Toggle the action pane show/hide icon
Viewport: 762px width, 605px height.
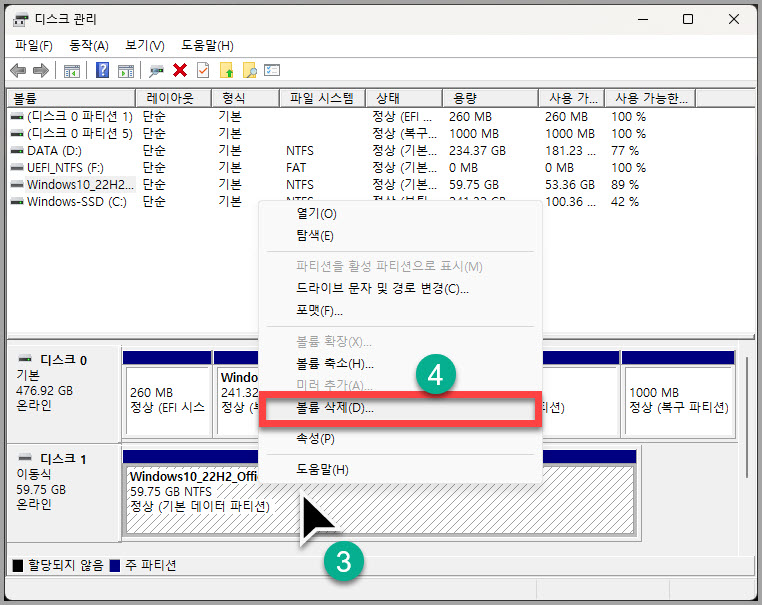[126, 71]
